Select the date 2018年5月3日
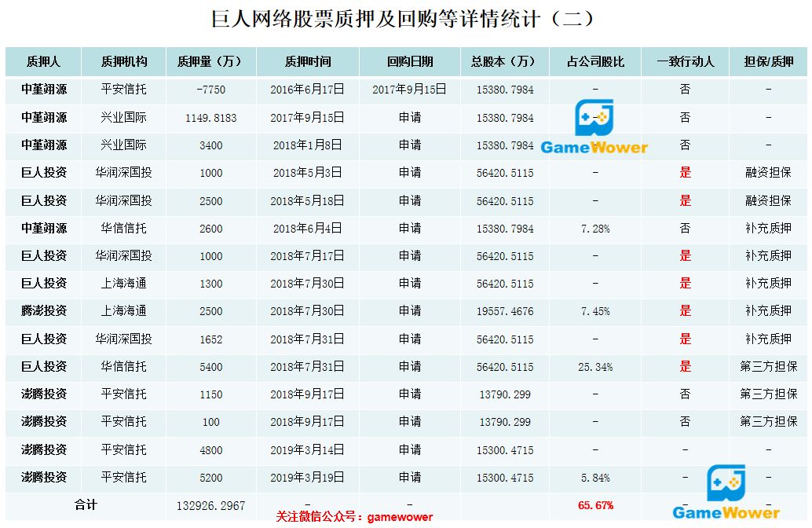812x528 pixels. tap(308, 173)
